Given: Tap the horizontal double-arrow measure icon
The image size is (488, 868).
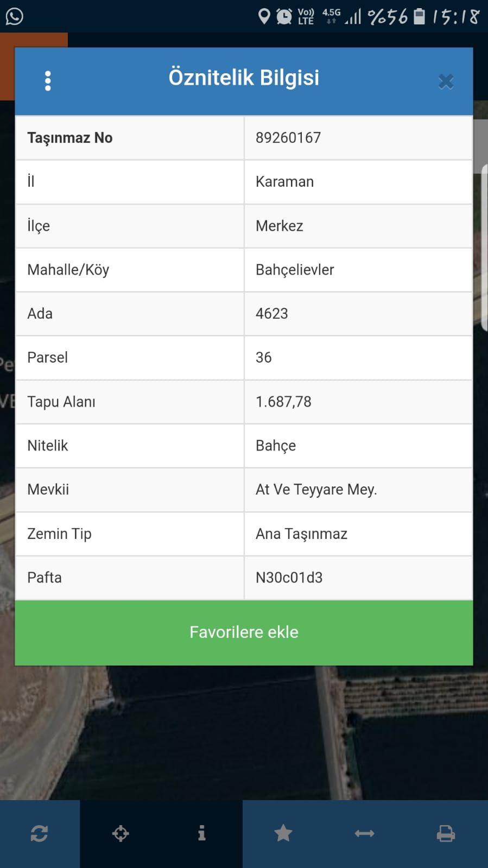Looking at the screenshot, I should click(x=364, y=833).
